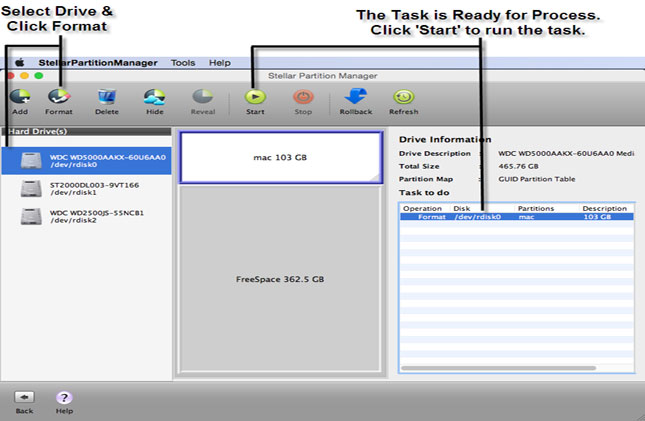Click the Format toolbar icon

click(59, 97)
